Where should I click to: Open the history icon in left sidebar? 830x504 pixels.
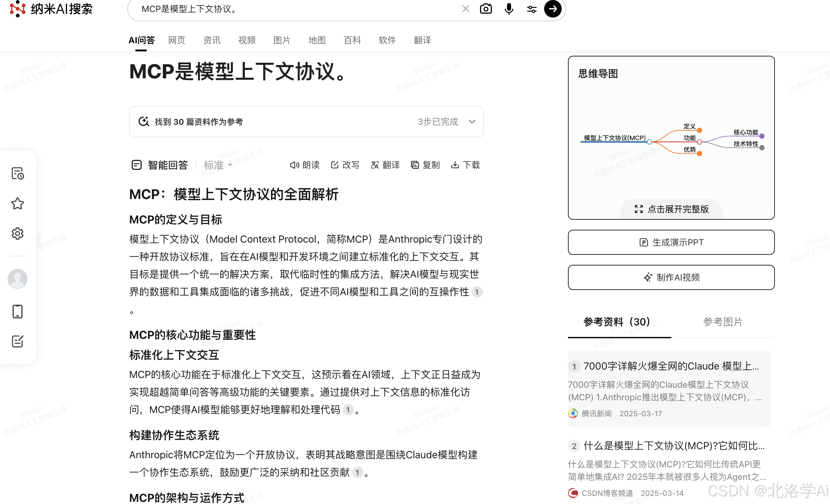pyautogui.click(x=18, y=174)
